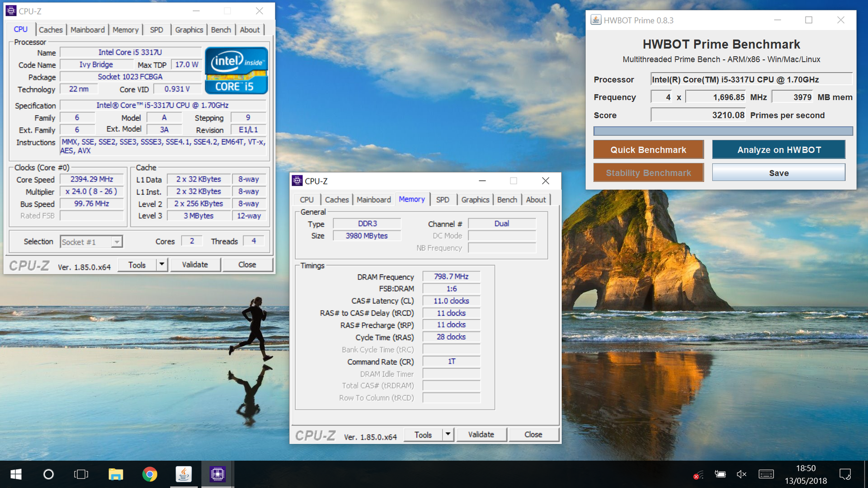Select the CPU tab in the Memory window

[307, 200]
